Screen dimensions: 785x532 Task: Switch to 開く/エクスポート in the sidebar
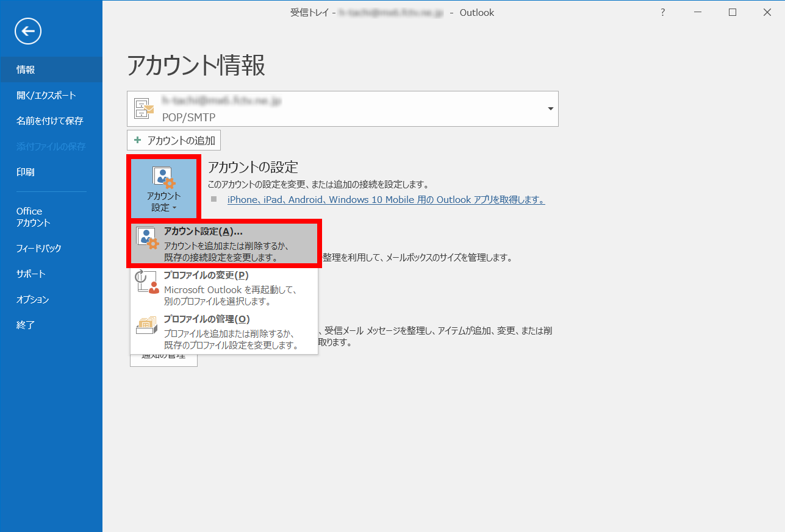pyautogui.click(x=45, y=95)
